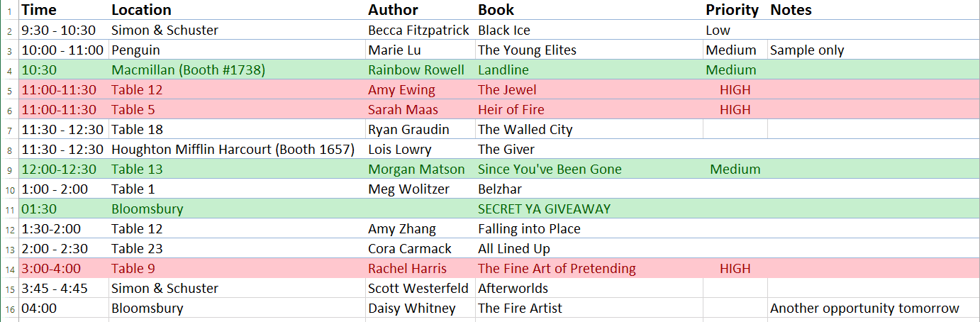Click row header number 14
The height and width of the screenshot is (322, 980).
[x=9, y=269]
